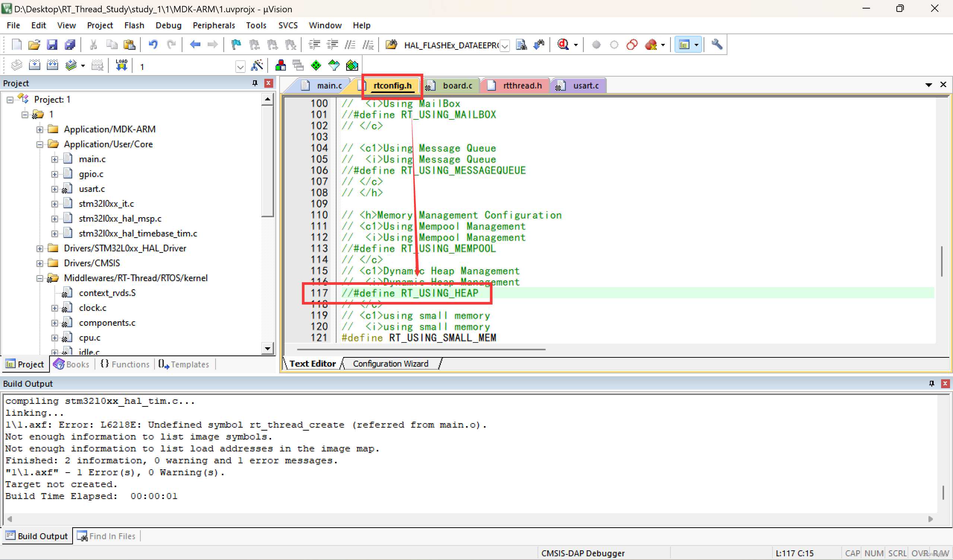Open the Peripherals menu
953x560 pixels.
[214, 25]
